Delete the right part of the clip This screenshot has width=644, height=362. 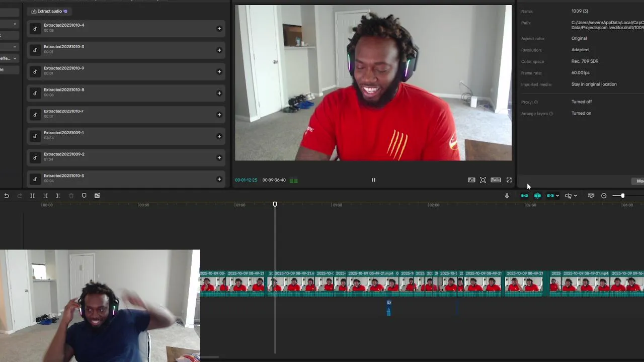click(x=58, y=196)
